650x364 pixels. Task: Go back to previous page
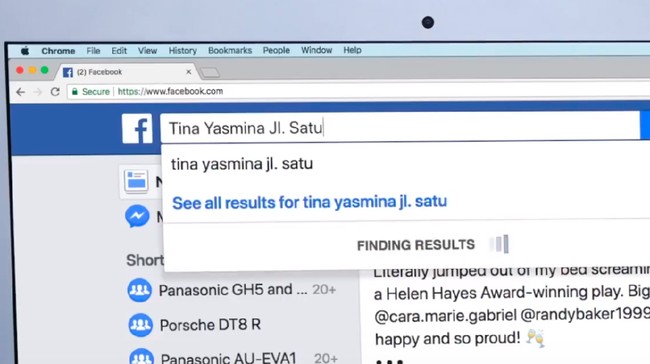pos(21,92)
